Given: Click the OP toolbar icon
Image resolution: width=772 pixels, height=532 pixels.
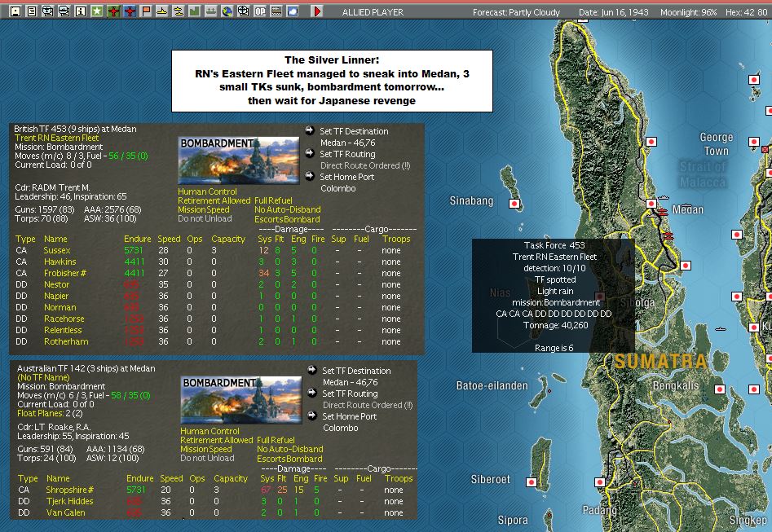Looking at the screenshot, I should pyautogui.click(x=260, y=11).
